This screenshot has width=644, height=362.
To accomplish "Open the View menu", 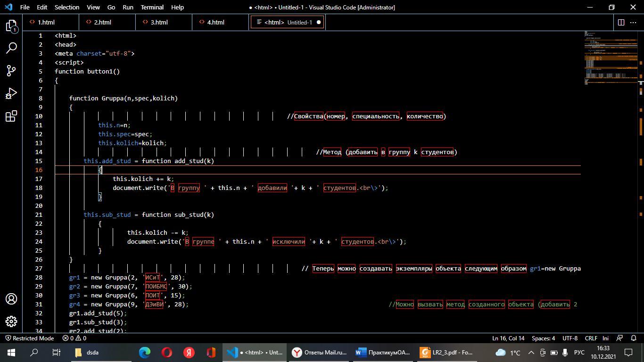I will point(93,7).
